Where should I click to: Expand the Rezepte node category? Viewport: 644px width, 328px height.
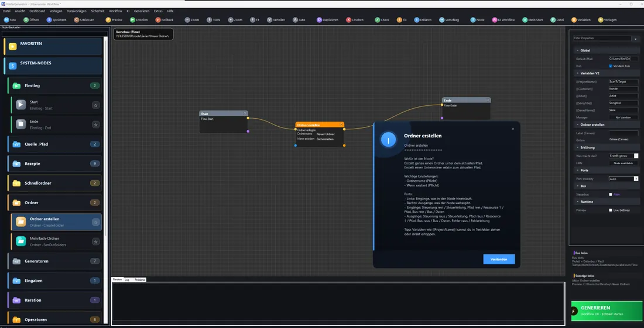[x=54, y=164]
